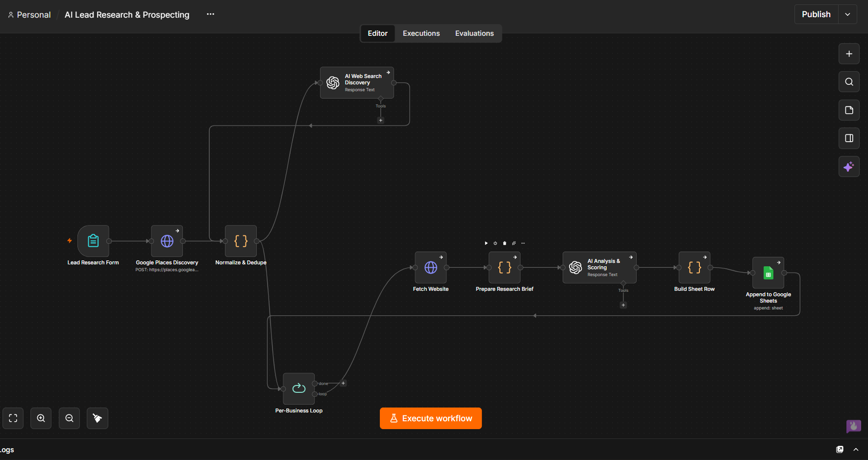Zoom out of the canvas
Viewport: 868px width, 460px height.
point(70,418)
